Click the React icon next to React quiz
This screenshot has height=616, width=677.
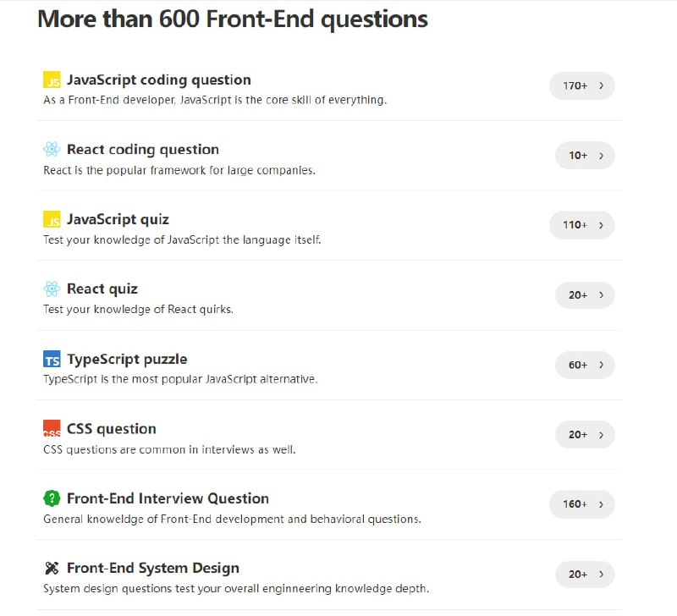click(51, 289)
